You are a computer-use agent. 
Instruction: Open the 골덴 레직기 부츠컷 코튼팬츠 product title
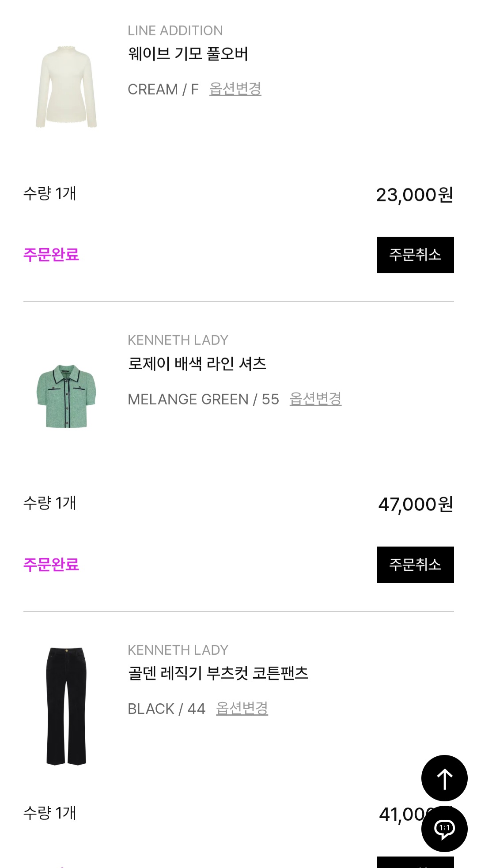218,673
